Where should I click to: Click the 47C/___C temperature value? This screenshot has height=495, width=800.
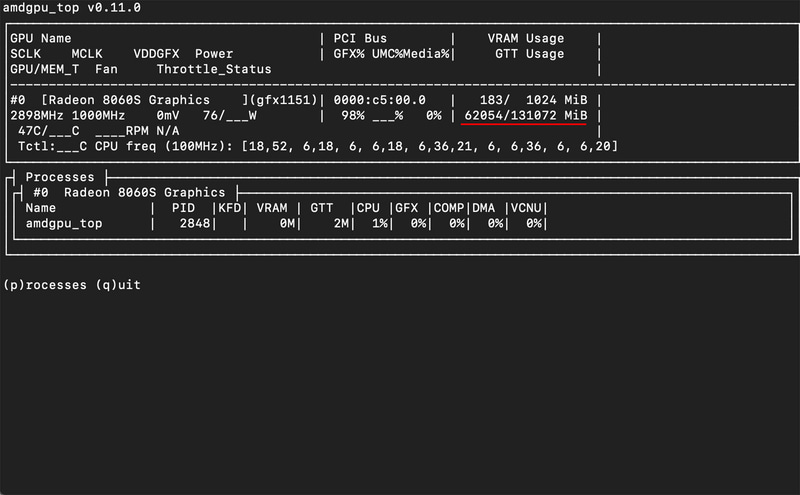48,131
